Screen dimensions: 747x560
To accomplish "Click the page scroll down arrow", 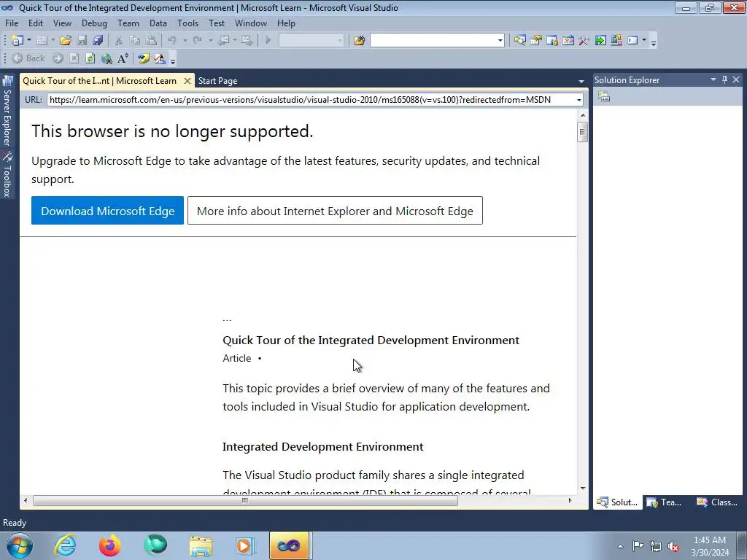I will click(x=583, y=489).
